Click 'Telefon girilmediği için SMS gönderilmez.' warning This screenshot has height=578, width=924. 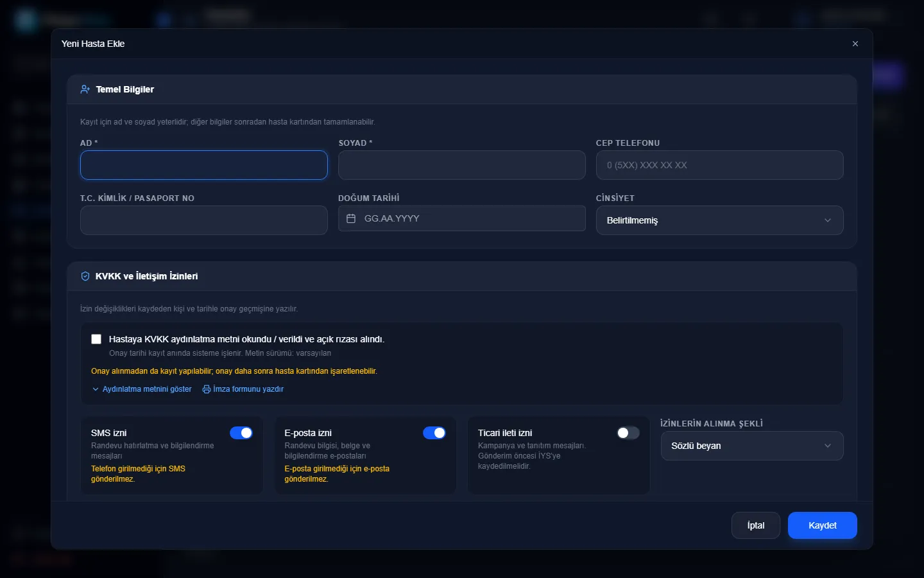click(x=138, y=474)
